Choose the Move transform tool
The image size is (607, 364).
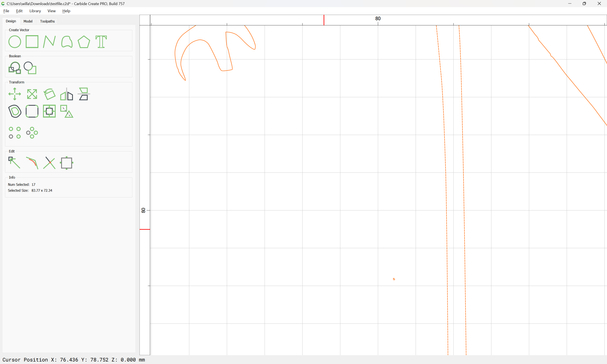click(15, 94)
